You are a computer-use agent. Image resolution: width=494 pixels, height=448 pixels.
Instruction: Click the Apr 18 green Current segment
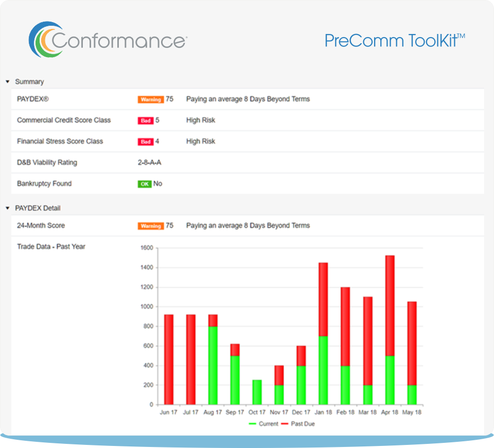[x=390, y=380]
